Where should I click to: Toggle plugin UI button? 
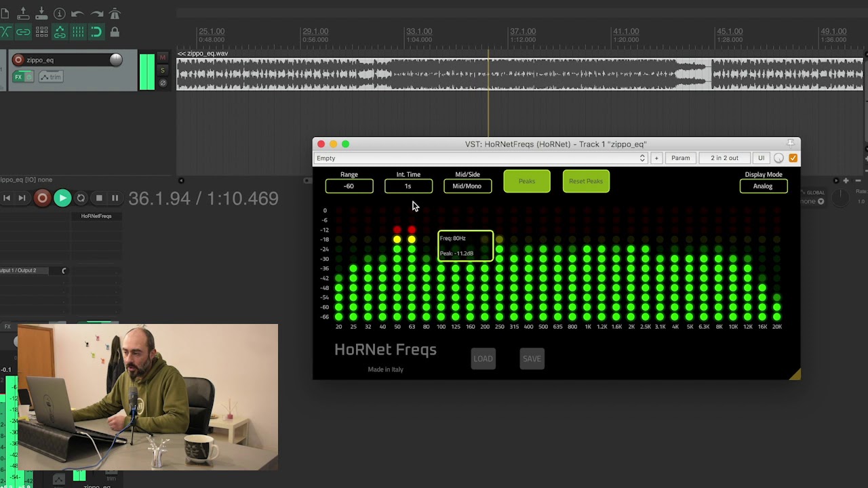(761, 158)
